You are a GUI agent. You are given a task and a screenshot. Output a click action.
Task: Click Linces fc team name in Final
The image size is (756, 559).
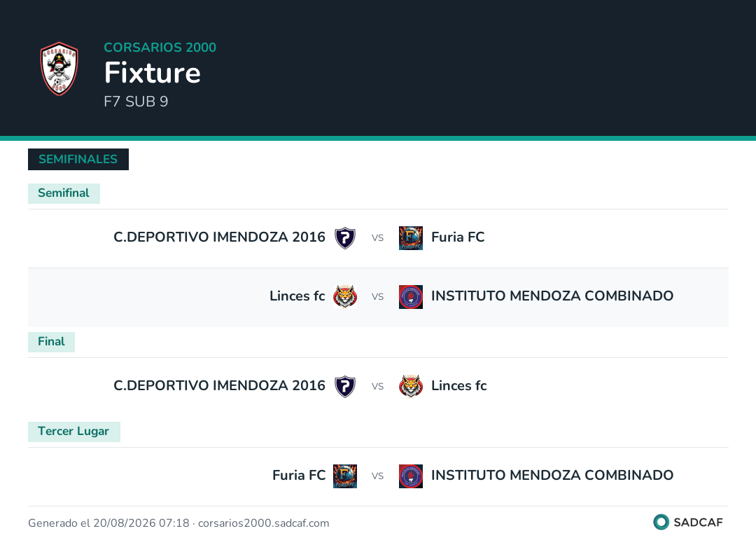pyautogui.click(x=458, y=386)
